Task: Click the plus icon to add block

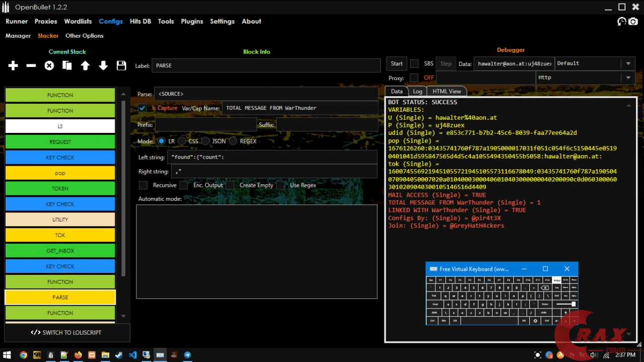Action: (13, 65)
